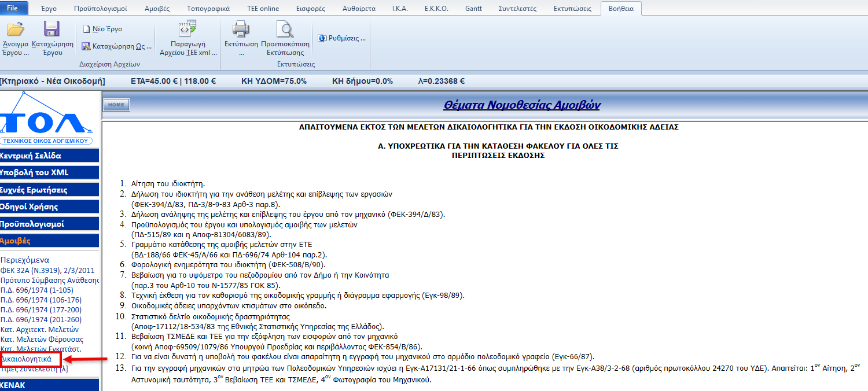Expand the Συχνές Ερωτήσεις sidebar section
The height and width of the screenshot is (391, 868).
tap(49, 190)
